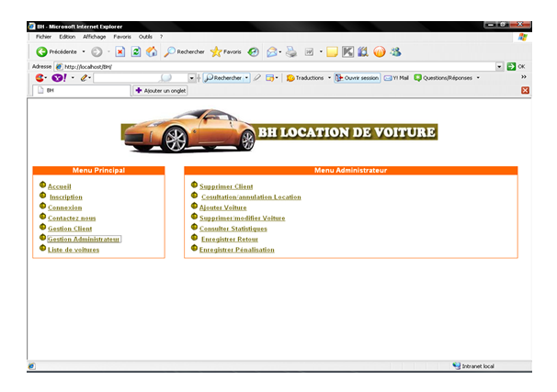Open the Ajouter Voiture link
The height and width of the screenshot is (392, 557).
coord(223,207)
